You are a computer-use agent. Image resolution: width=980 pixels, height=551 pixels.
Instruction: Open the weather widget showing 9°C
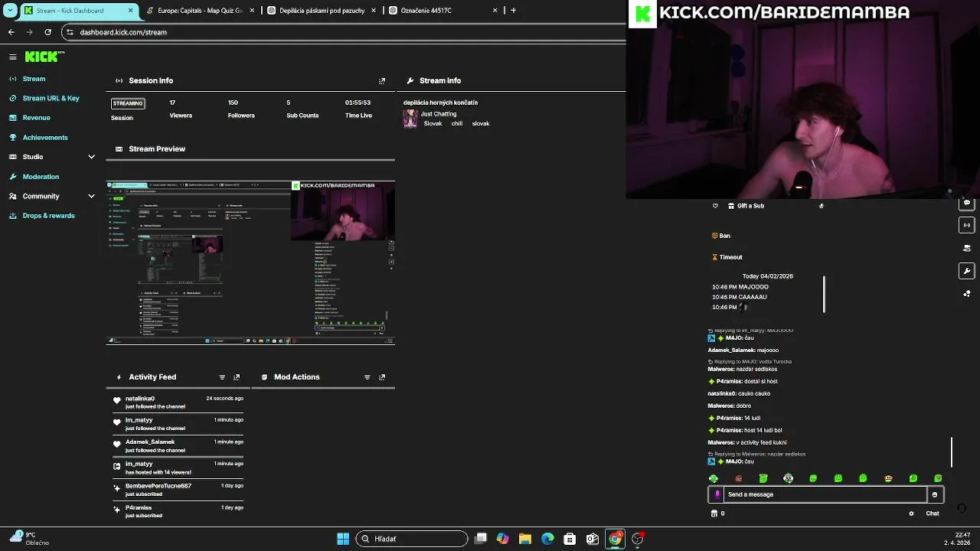(x=28, y=539)
